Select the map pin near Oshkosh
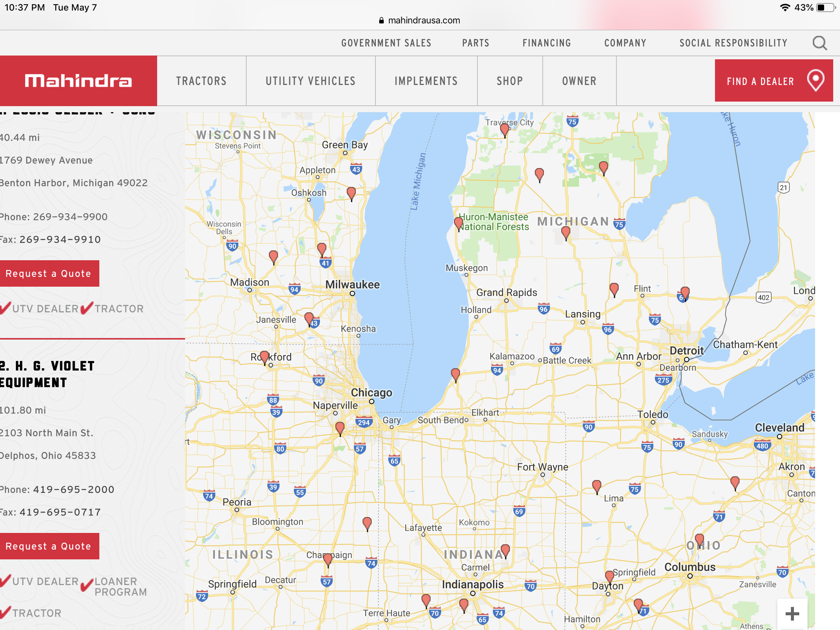 click(x=351, y=194)
